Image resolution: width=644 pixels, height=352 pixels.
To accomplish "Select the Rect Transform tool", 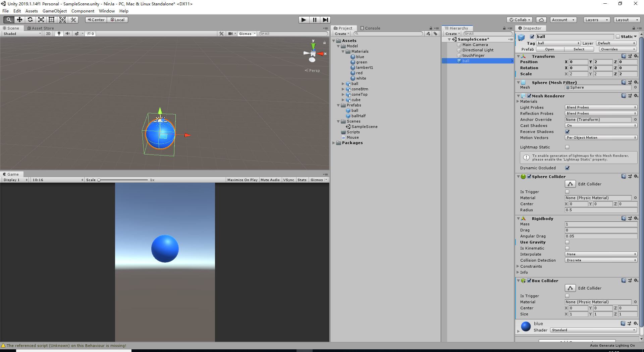I will pos(52,20).
